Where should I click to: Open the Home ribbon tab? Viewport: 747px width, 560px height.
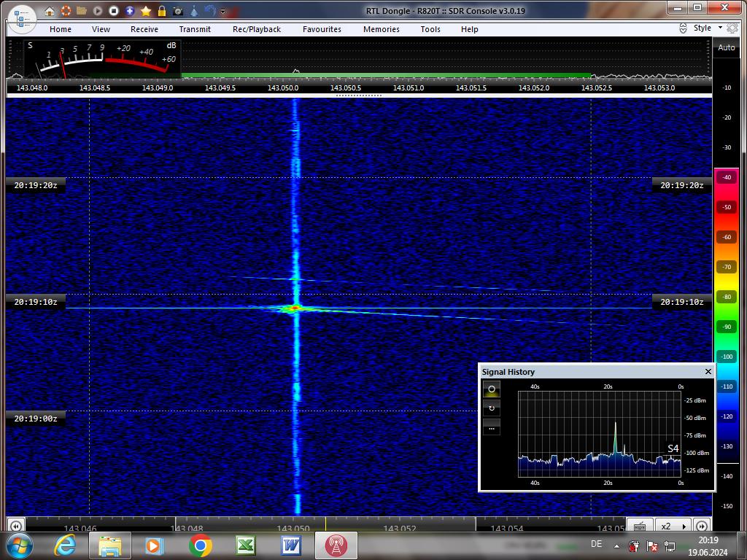(x=61, y=29)
